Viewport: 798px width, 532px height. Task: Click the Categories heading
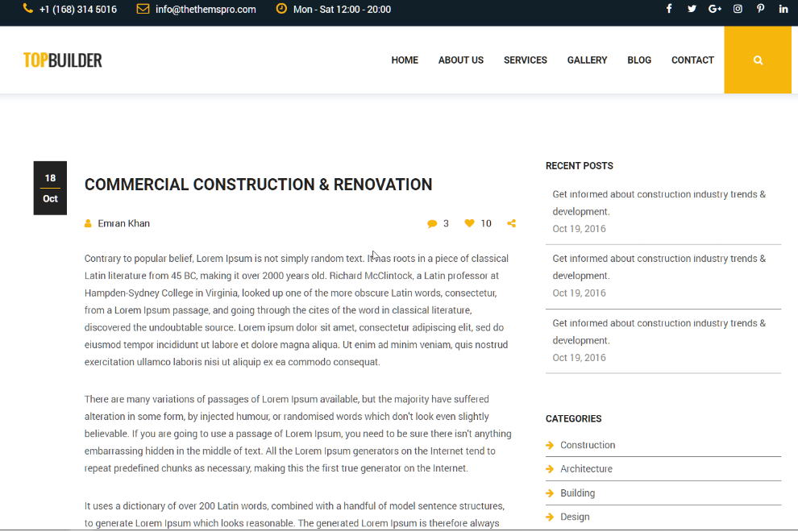[x=574, y=419]
